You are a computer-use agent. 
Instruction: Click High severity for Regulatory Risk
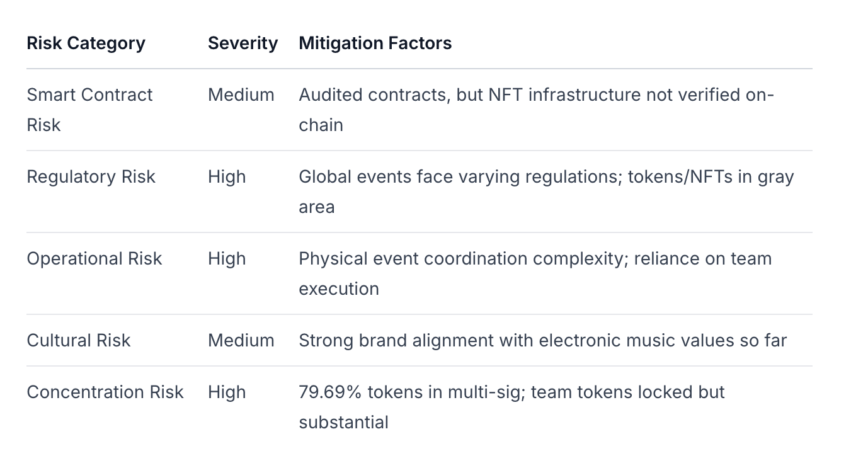coord(227,177)
